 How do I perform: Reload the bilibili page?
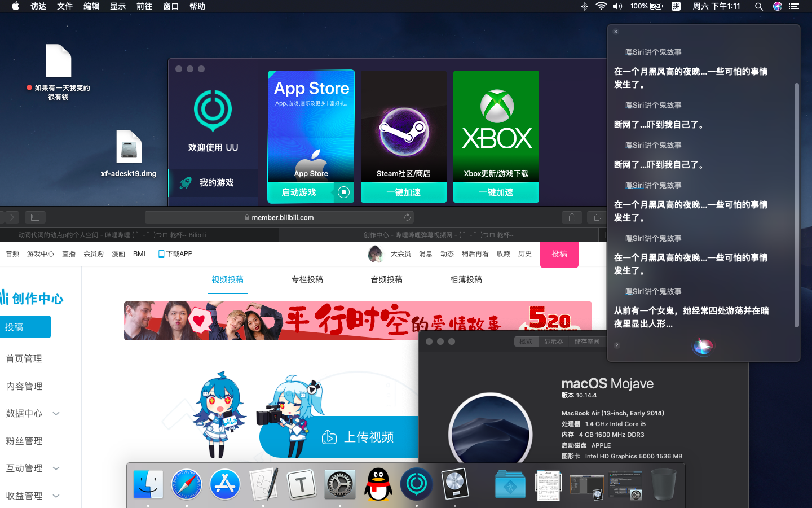pos(407,217)
